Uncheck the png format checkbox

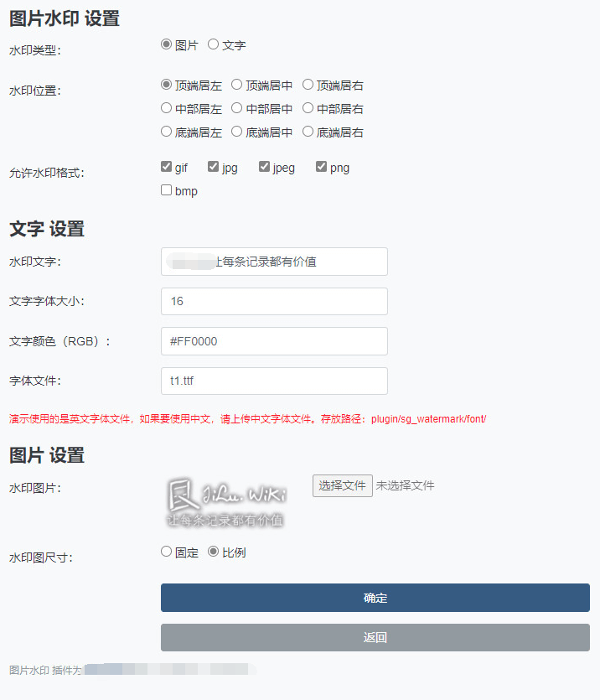pyautogui.click(x=321, y=167)
